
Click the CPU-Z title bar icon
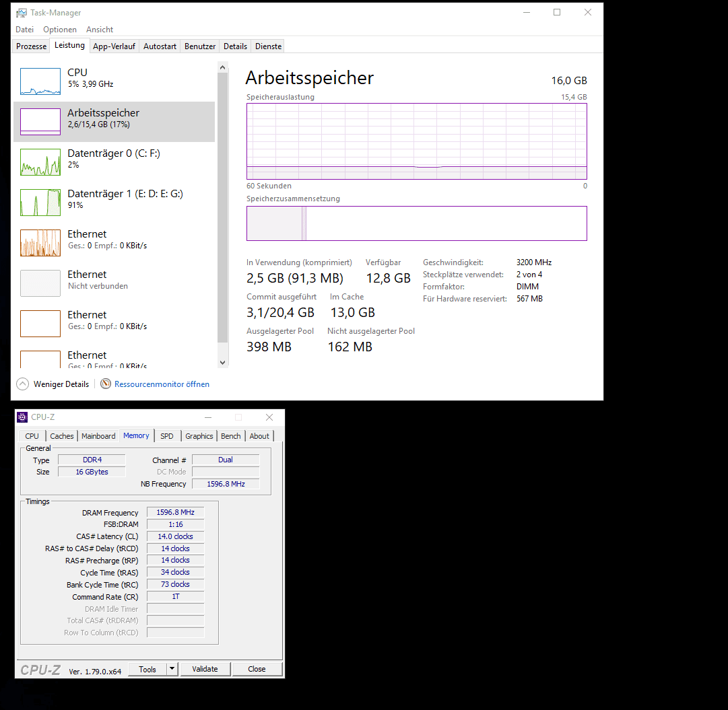click(22, 417)
